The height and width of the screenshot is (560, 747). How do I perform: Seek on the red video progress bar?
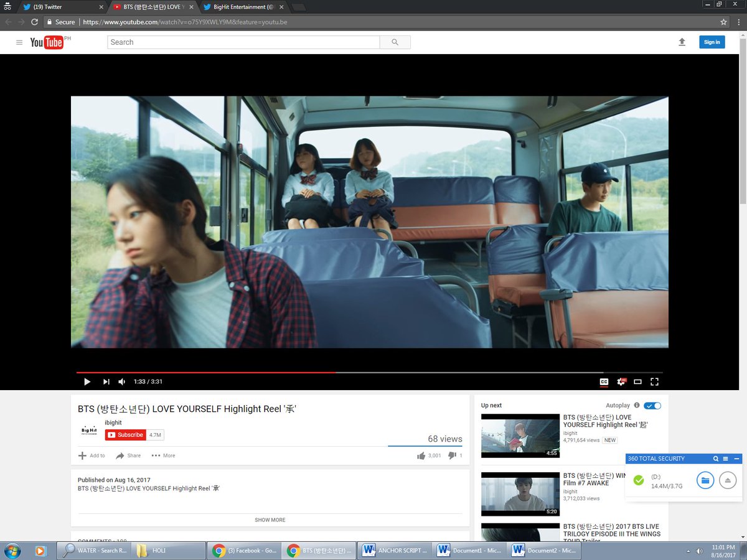coord(370,372)
